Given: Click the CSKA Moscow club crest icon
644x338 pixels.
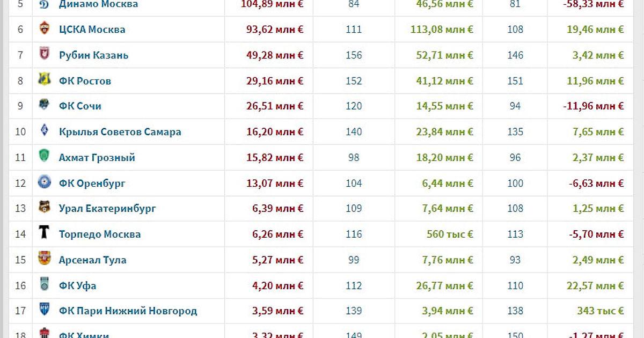Looking at the screenshot, I should coord(45,29).
